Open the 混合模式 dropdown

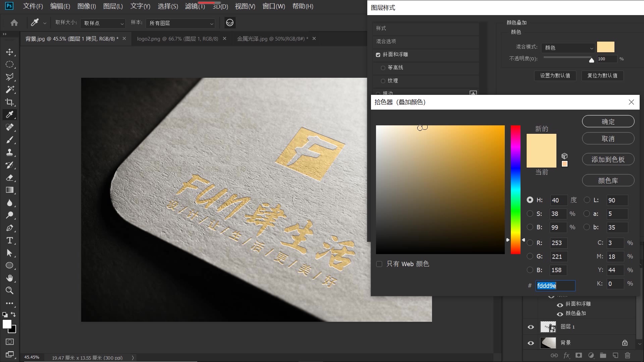pos(567,48)
